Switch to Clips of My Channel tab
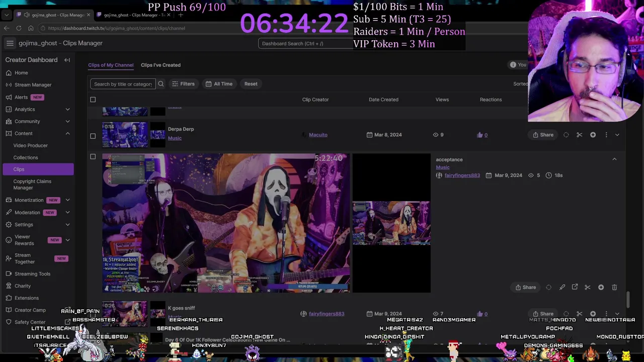 pyautogui.click(x=111, y=65)
